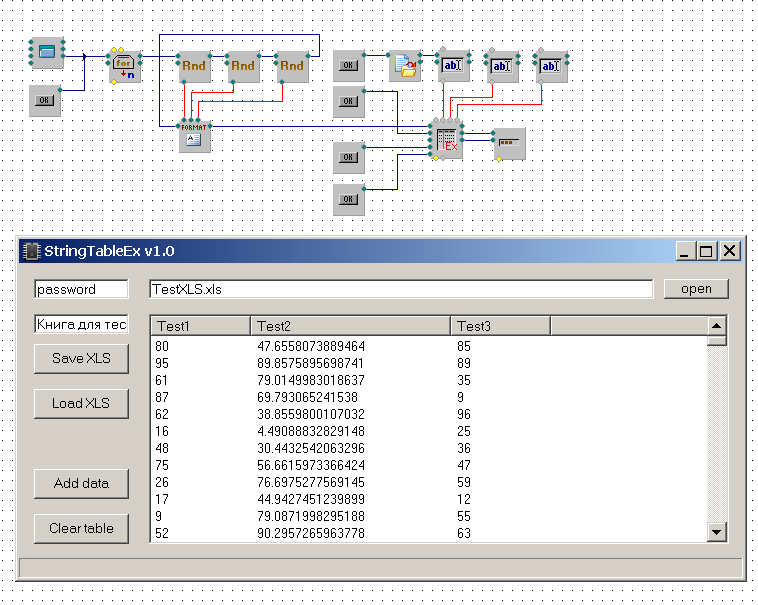Select the OK node wired to the file dialog node
This screenshot has height=605, width=758.
[349, 65]
